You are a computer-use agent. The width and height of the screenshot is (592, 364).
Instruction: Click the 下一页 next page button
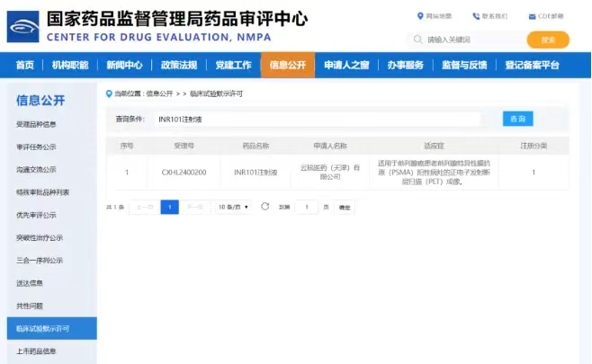point(195,207)
